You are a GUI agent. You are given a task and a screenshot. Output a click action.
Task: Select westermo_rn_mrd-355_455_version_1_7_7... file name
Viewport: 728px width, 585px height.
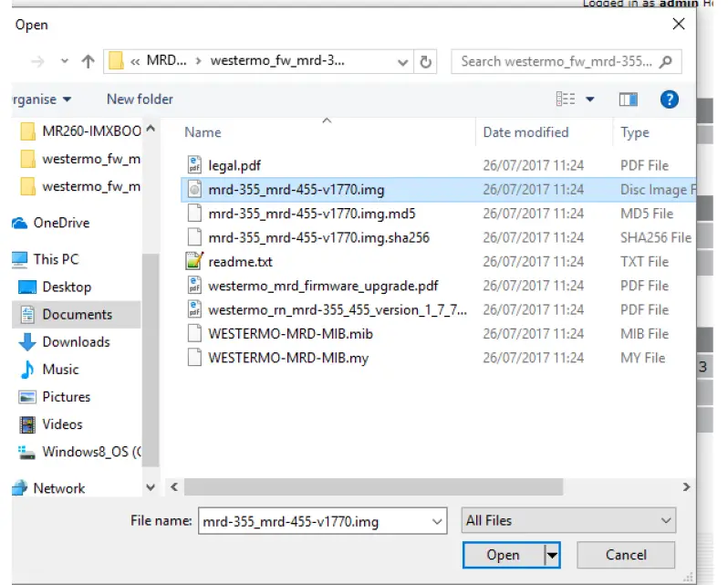(338, 309)
